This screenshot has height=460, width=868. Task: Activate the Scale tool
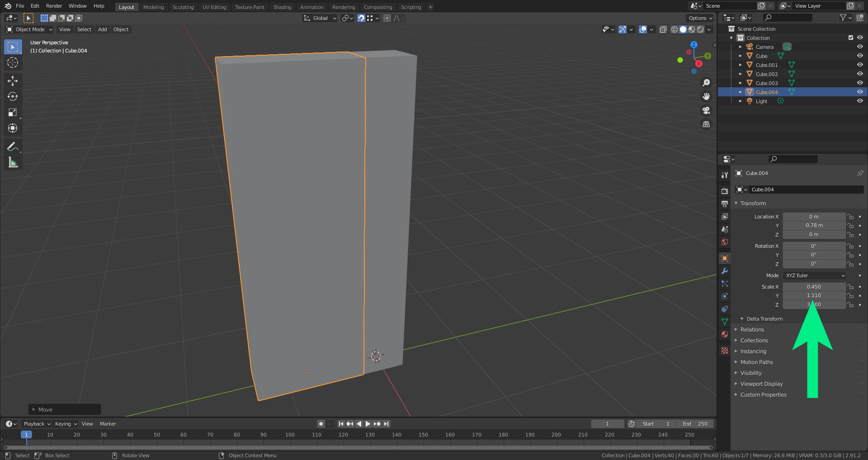pos(13,113)
